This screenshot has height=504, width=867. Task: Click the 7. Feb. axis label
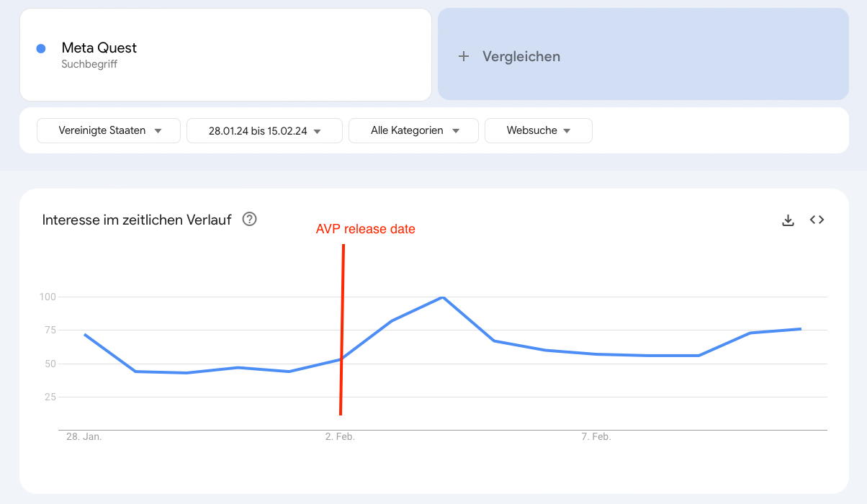click(x=596, y=437)
